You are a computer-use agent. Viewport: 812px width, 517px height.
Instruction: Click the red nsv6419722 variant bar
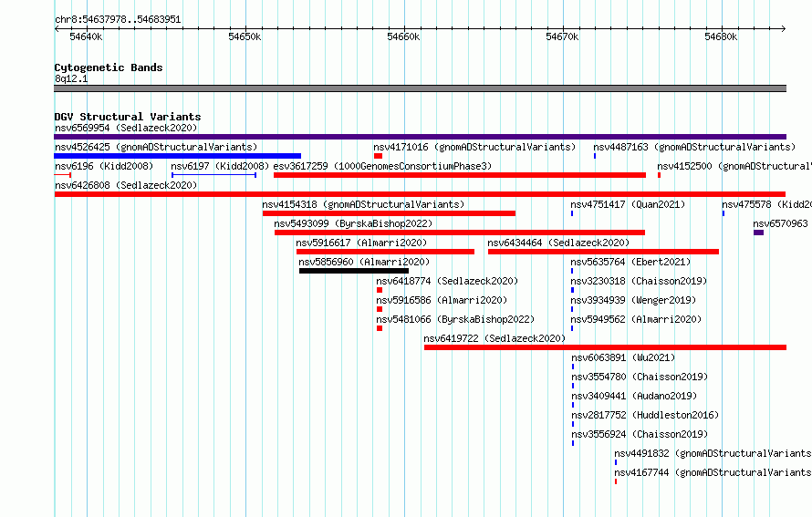[606, 347]
